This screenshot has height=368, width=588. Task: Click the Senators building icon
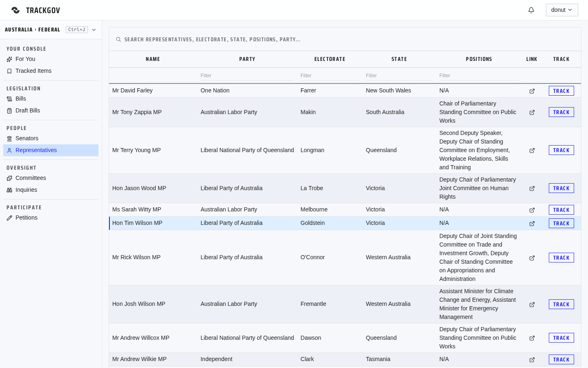[x=9, y=139]
